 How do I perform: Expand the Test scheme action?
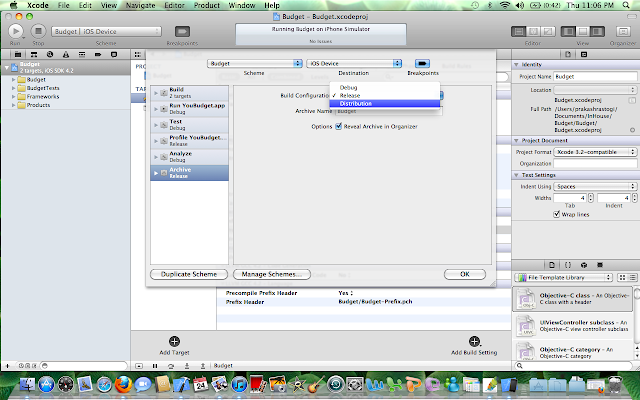(x=156, y=125)
